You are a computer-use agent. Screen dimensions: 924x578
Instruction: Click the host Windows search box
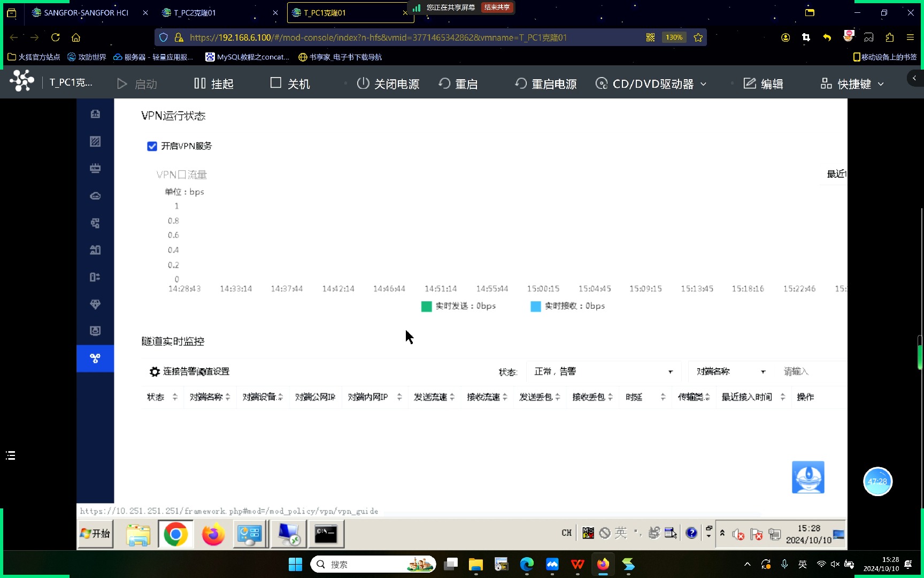click(x=373, y=564)
